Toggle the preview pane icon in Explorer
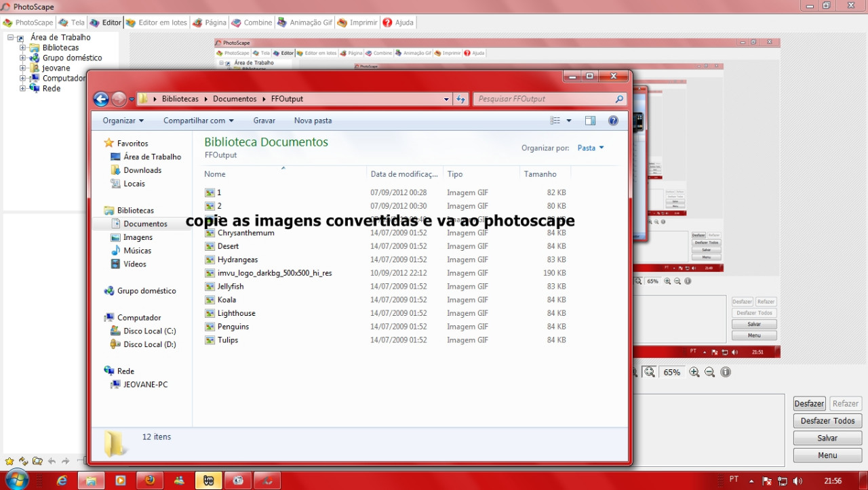This screenshot has width=868, height=490. [590, 121]
